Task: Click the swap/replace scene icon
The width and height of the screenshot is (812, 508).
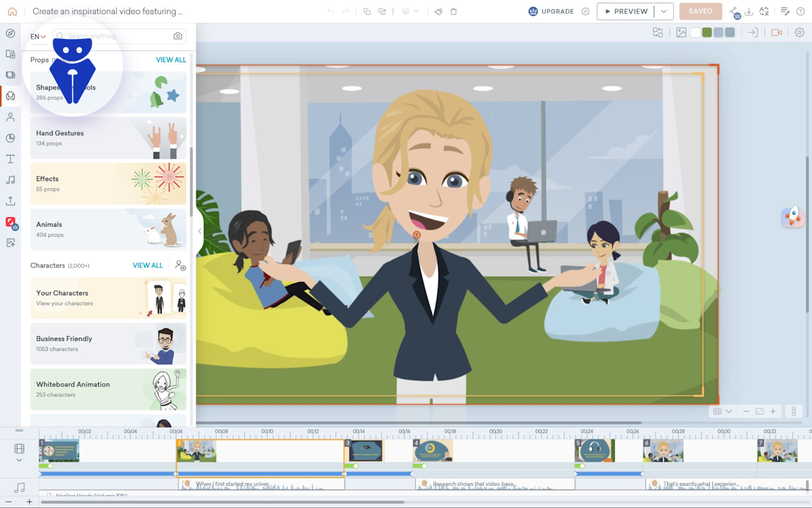Action: click(658, 33)
